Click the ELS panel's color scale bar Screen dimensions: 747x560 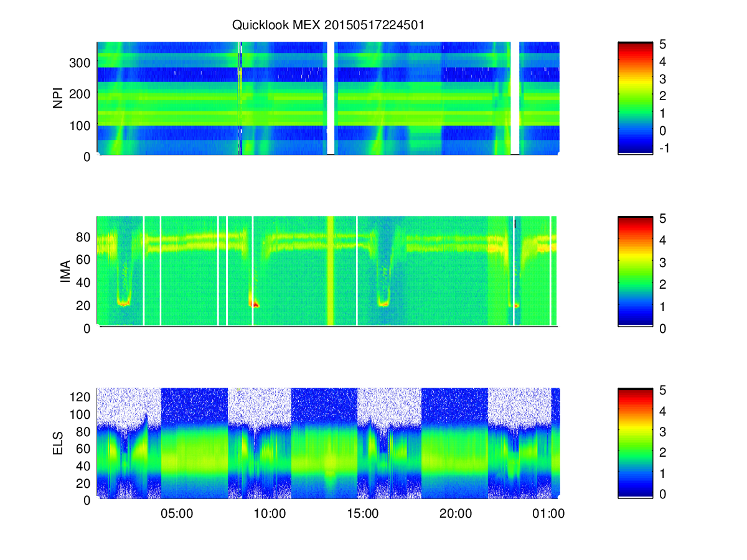point(635,443)
